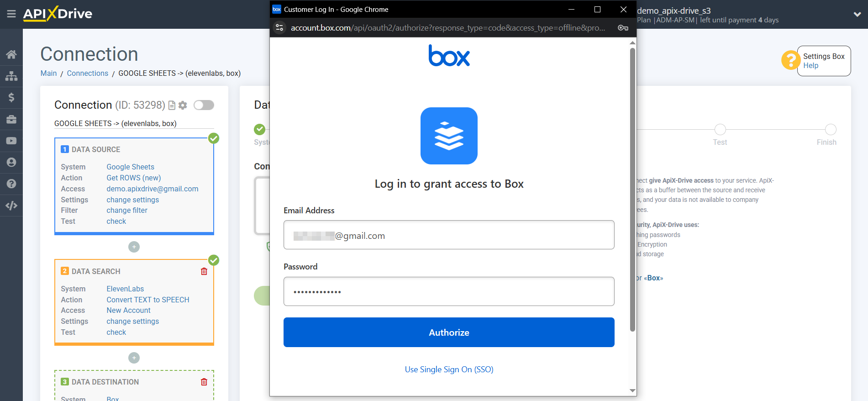
Task: Click change settings in Data Source block
Action: 132,200
